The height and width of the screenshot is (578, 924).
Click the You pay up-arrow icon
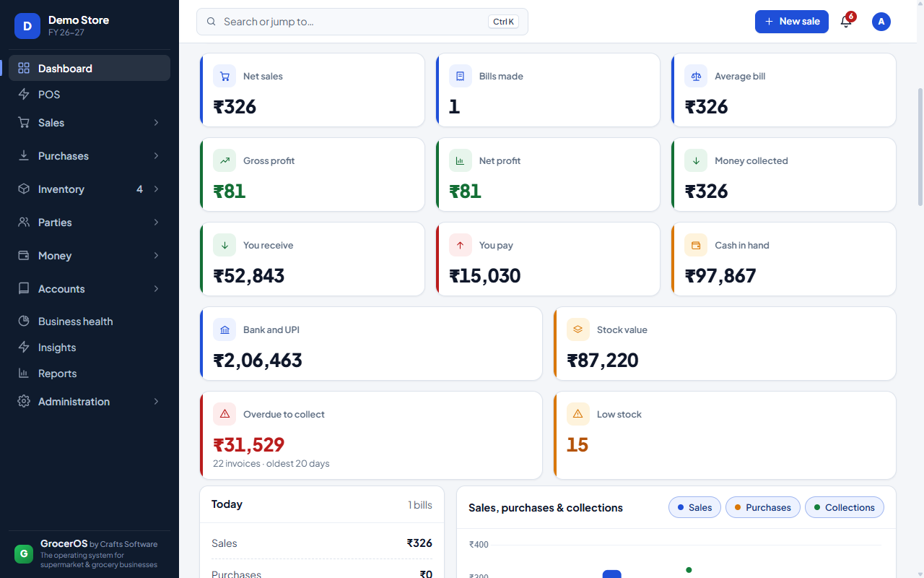461,245
